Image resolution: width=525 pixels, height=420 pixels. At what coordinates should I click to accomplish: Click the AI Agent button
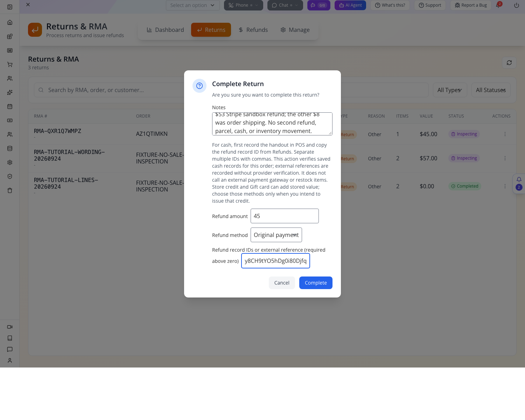[350, 5]
